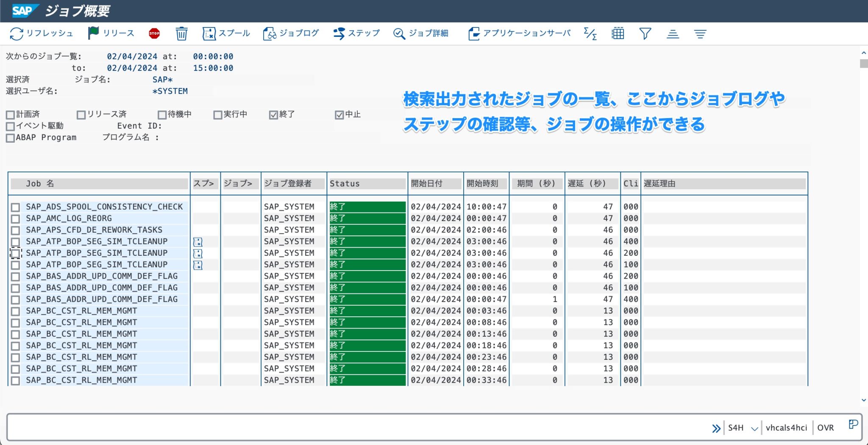Expand the status bar details with the chevrons
The image size is (868, 445).
[717, 428]
